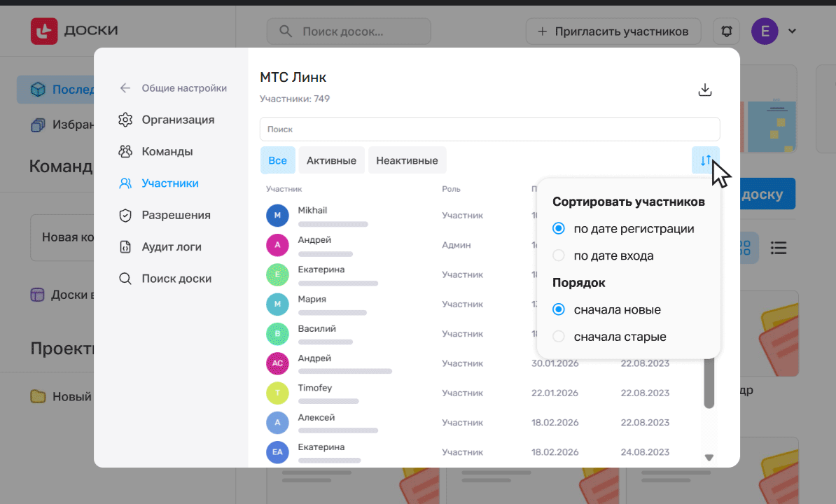Image resolution: width=836 pixels, height=504 pixels.
Task: Click the Пригласить участников button
Action: click(x=613, y=31)
